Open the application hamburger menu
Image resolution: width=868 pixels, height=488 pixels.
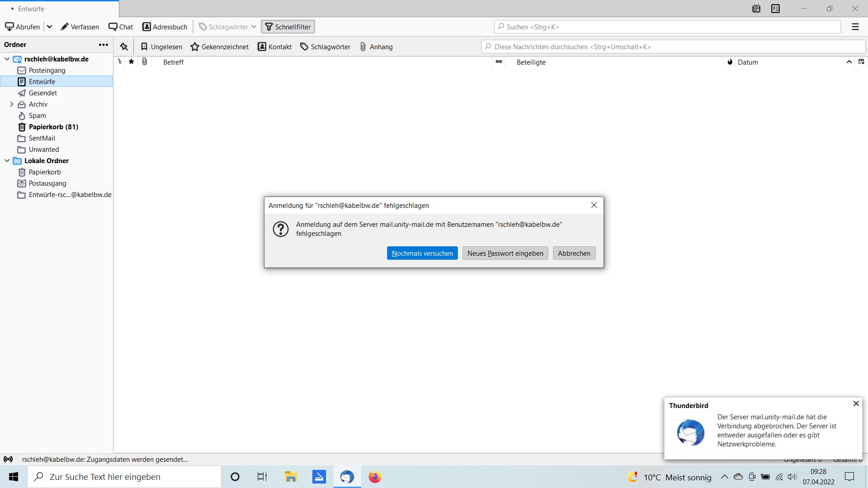[855, 27]
